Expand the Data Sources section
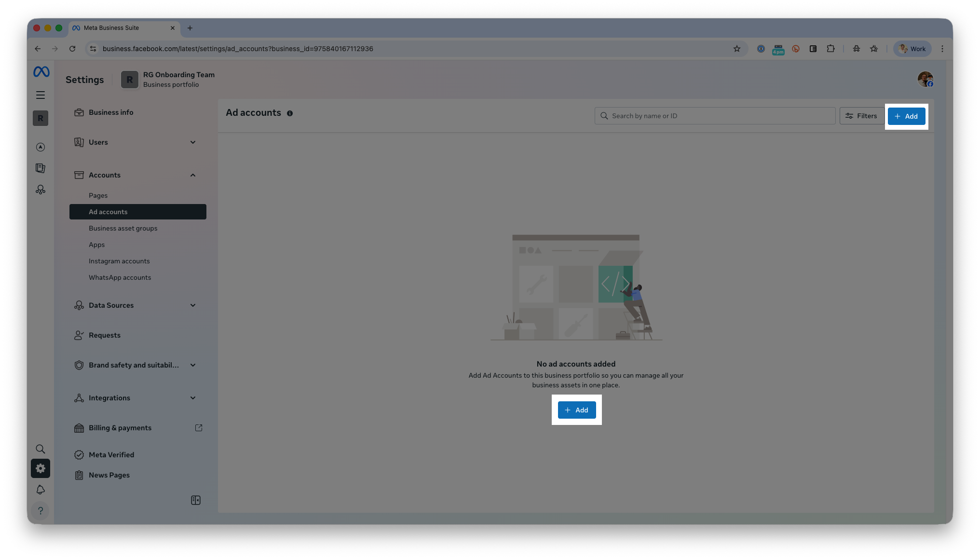 193,305
